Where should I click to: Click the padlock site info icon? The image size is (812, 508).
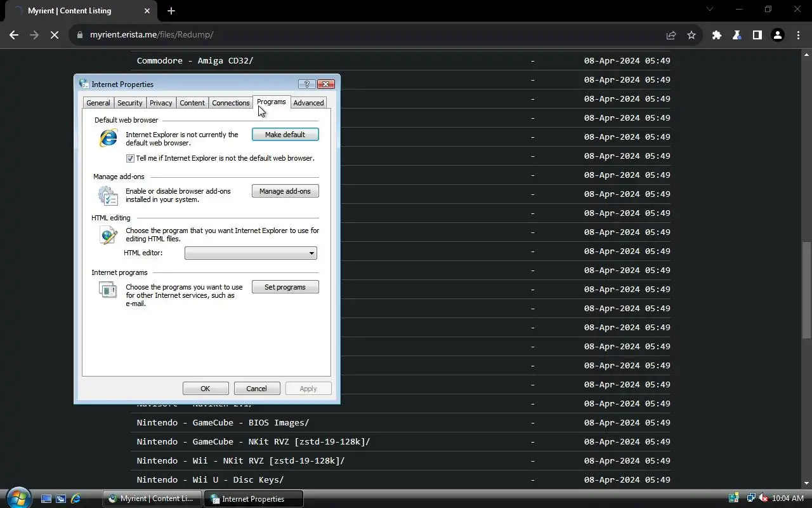pos(80,35)
